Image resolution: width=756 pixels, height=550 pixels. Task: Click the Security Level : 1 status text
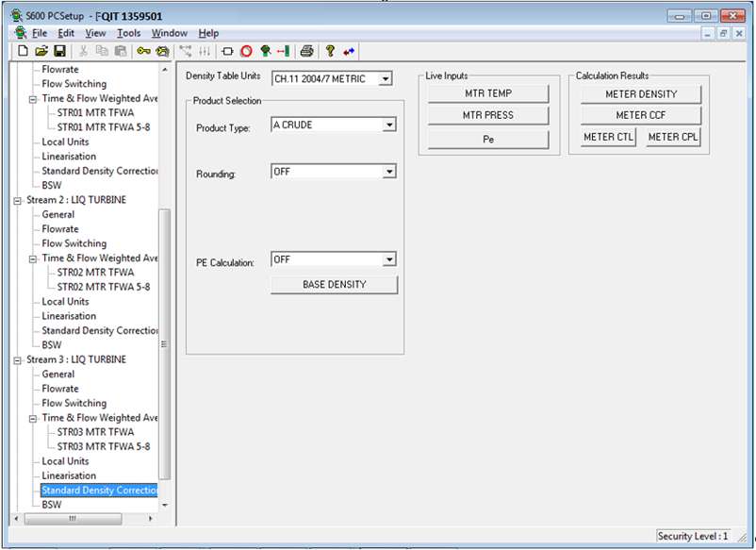[693, 537]
